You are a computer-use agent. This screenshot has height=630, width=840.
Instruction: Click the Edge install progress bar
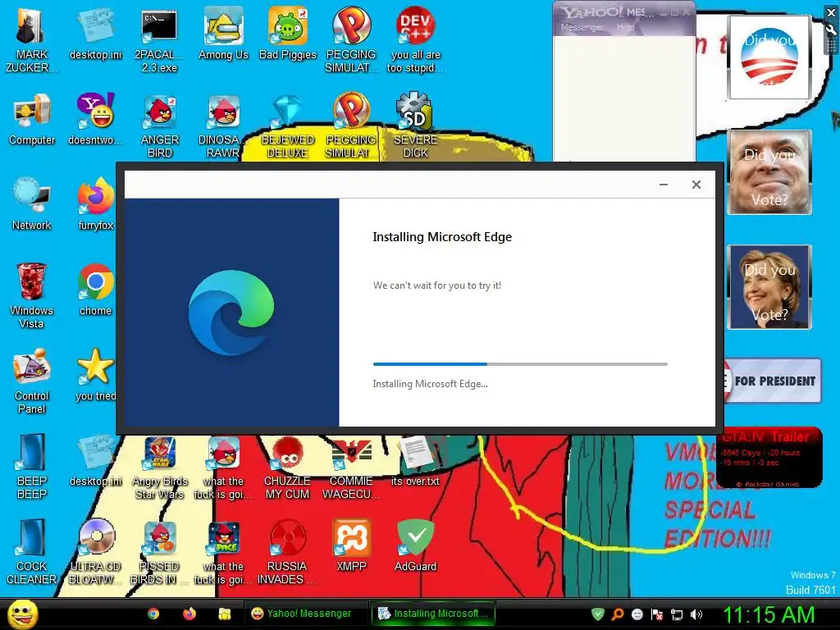pyautogui.click(x=520, y=364)
